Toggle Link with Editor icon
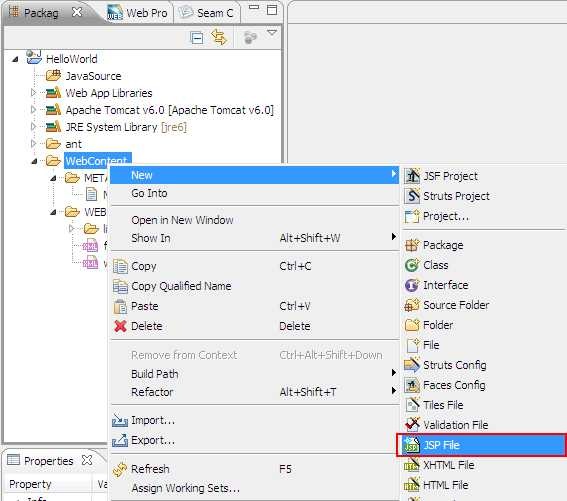The height and width of the screenshot is (501, 567). point(219,37)
